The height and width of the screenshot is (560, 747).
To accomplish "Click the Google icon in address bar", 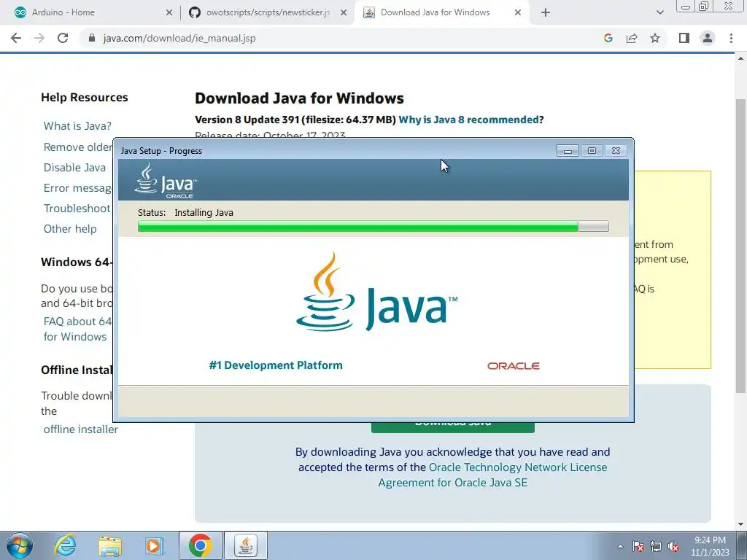I will 608,38.
